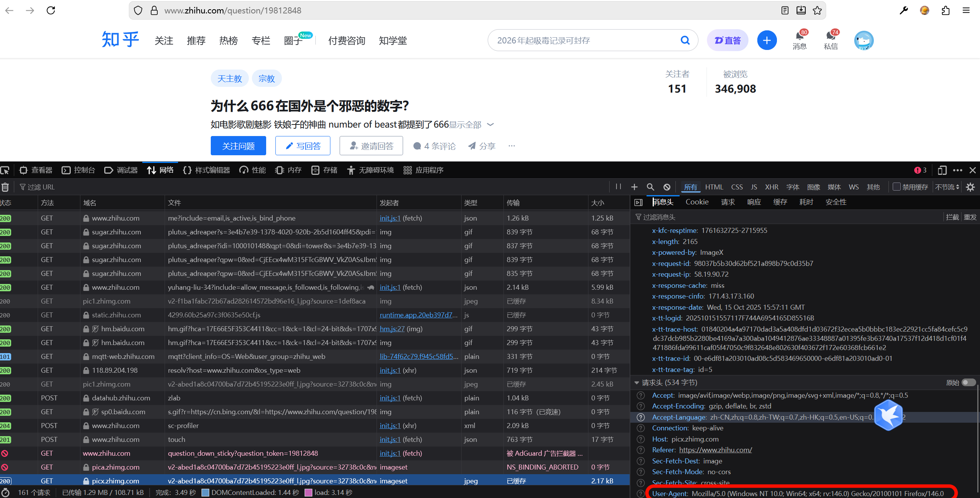980x498 pixels.
Task: Switch to the Cookie tab
Action: pyautogui.click(x=697, y=202)
